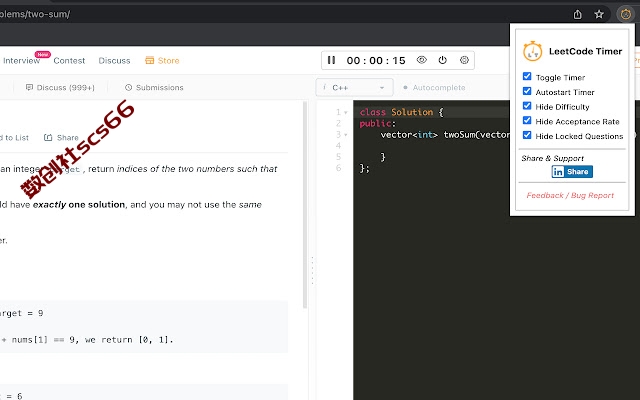This screenshot has height=400, width=640.
Task: Uncheck Hide Locked Questions checkbox
Action: (527, 136)
